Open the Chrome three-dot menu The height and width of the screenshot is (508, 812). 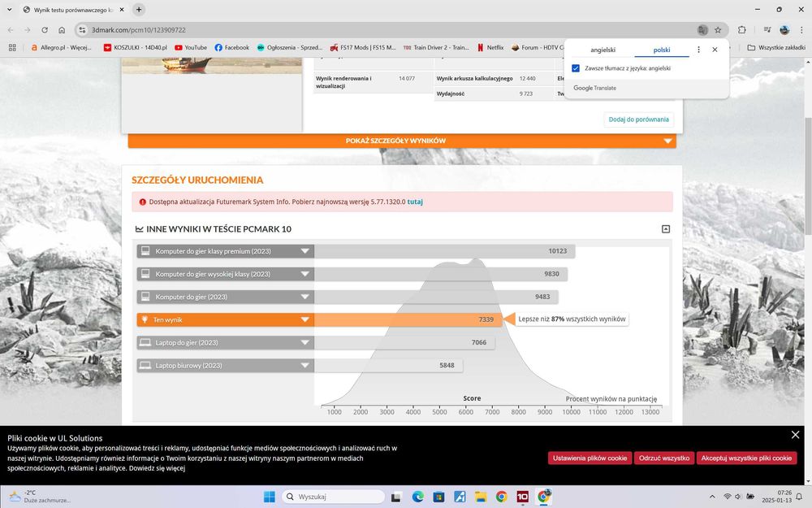click(x=801, y=30)
